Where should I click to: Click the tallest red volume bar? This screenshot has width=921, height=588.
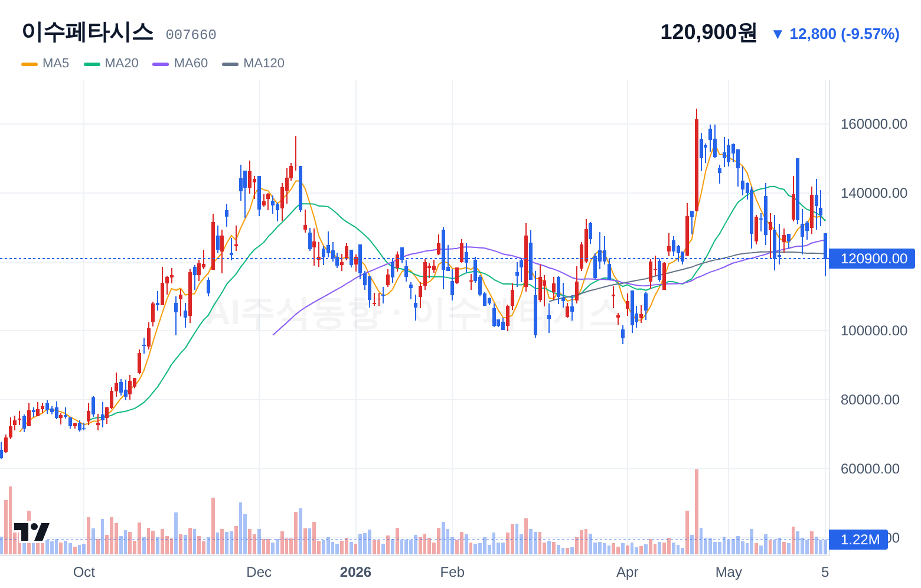(x=697, y=512)
